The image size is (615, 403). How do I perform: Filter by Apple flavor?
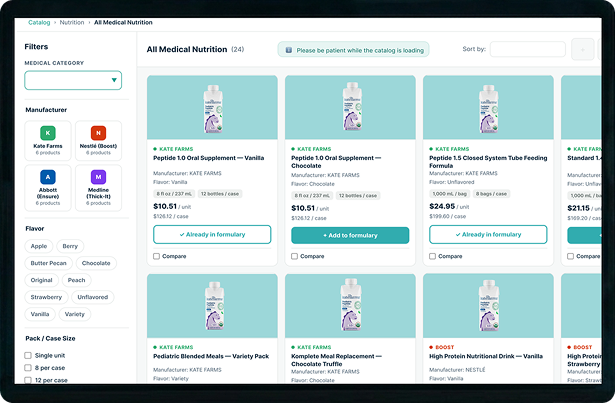pyautogui.click(x=39, y=246)
